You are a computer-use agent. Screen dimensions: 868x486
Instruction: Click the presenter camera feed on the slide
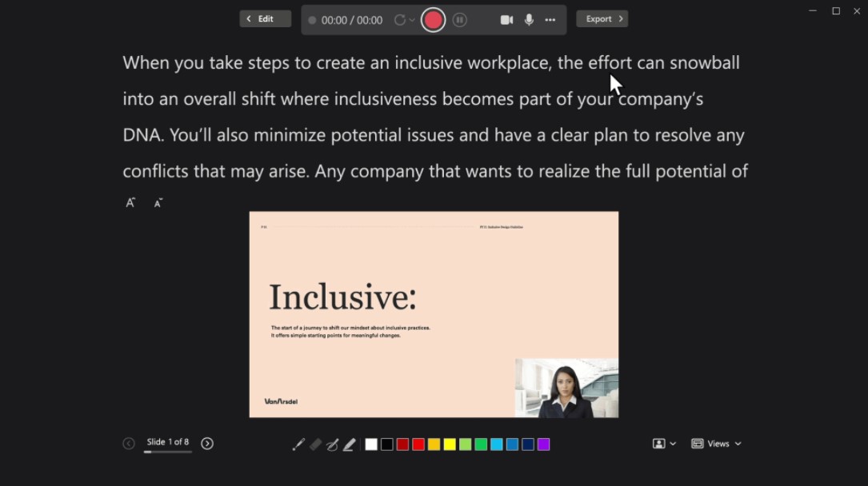coord(567,388)
